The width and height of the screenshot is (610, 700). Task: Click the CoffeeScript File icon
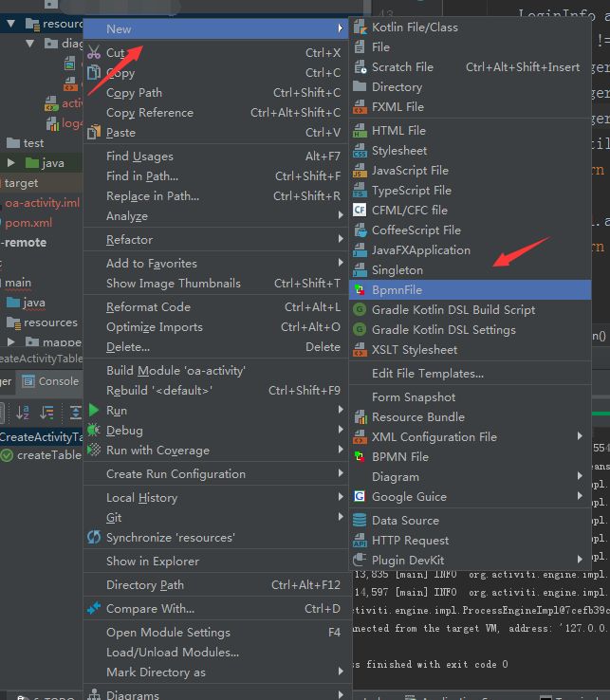point(360,230)
